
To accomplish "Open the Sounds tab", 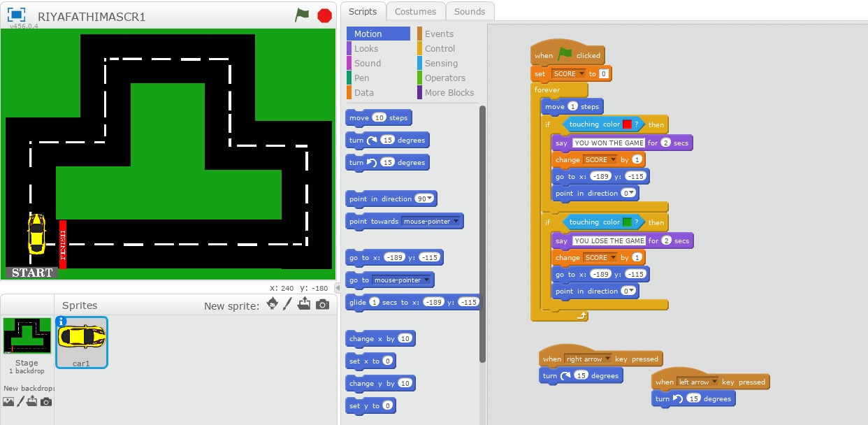I will [x=469, y=11].
